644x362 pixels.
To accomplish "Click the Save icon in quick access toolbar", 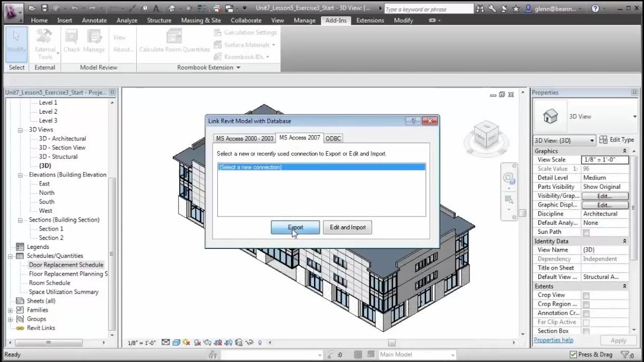I will point(44,9).
